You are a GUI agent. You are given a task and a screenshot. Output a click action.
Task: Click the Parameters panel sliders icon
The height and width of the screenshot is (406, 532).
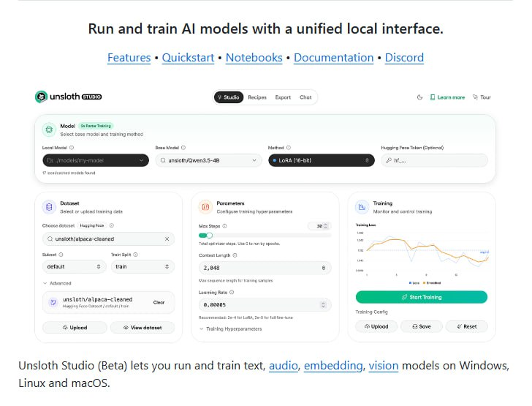coord(205,207)
